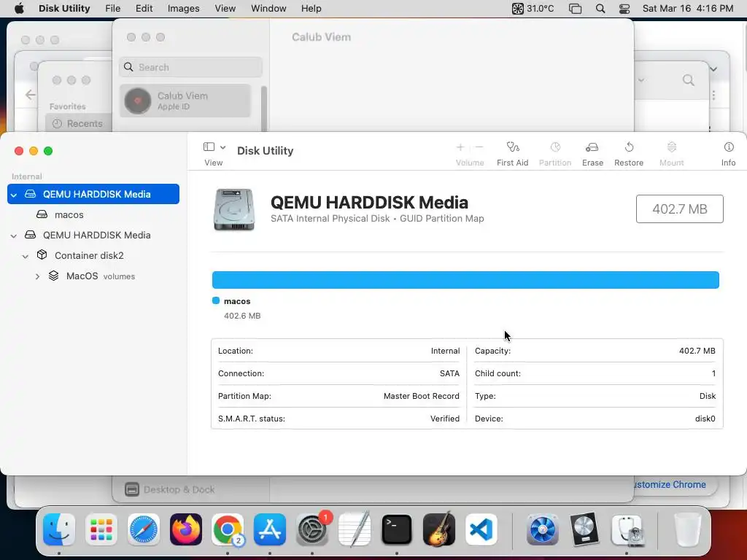Open the File menu
Screen dimensions: 747x560
pyautogui.click(x=113, y=9)
